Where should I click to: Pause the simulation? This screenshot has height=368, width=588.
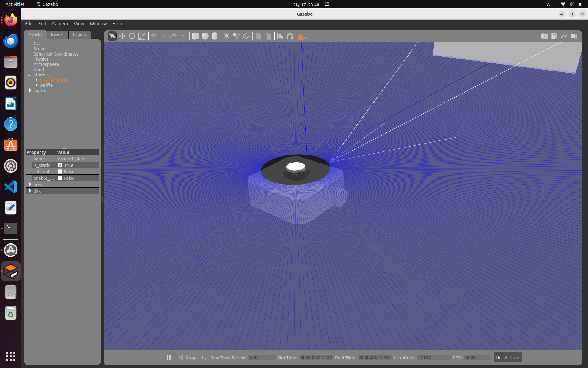[168, 358]
